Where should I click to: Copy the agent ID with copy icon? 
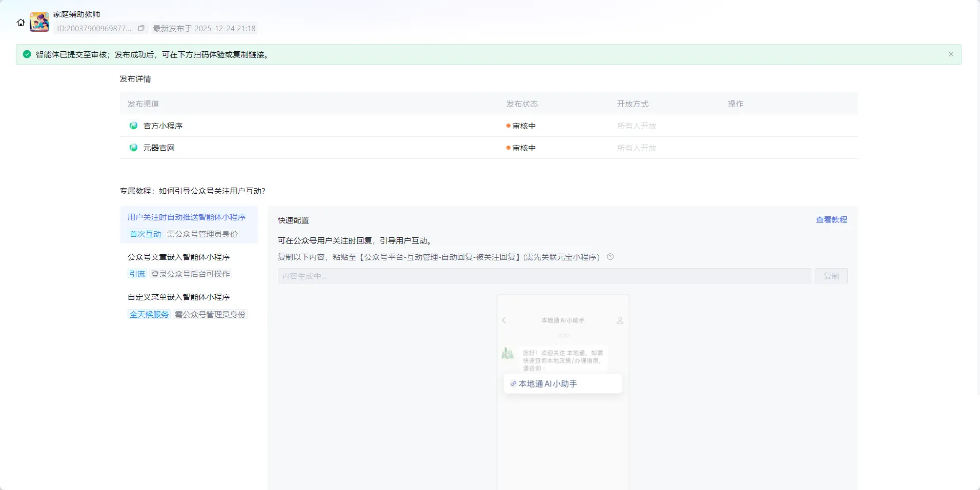[141, 28]
